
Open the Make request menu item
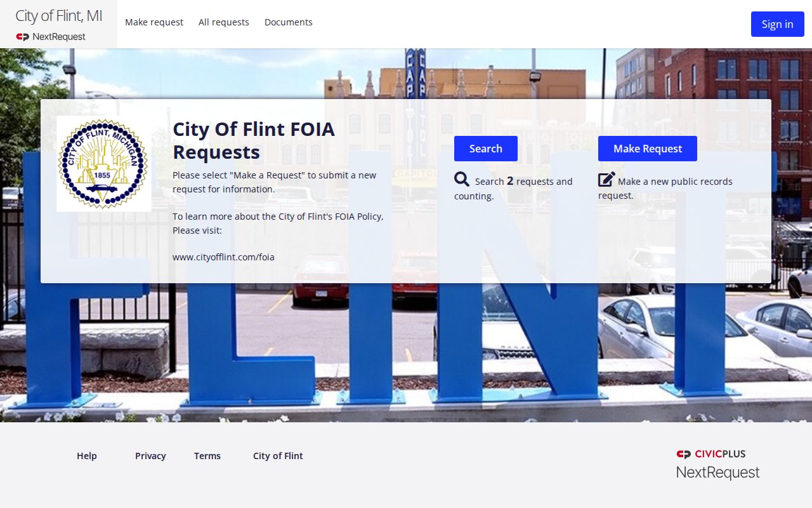(154, 22)
